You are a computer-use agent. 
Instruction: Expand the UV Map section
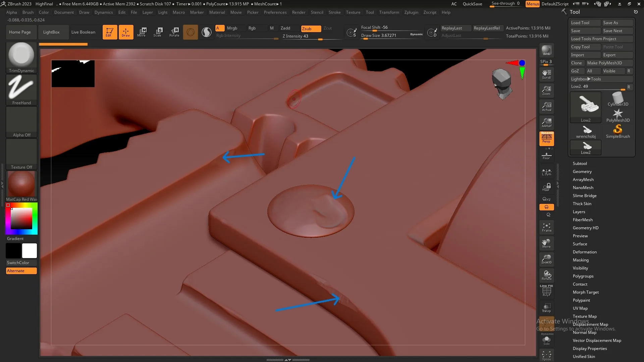pyautogui.click(x=580, y=308)
